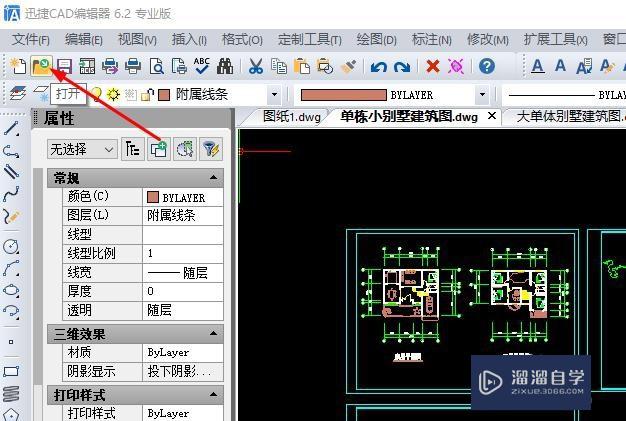The width and height of the screenshot is (626, 421).
Task: Collapse the 三维效果 section
Action: pos(214,333)
